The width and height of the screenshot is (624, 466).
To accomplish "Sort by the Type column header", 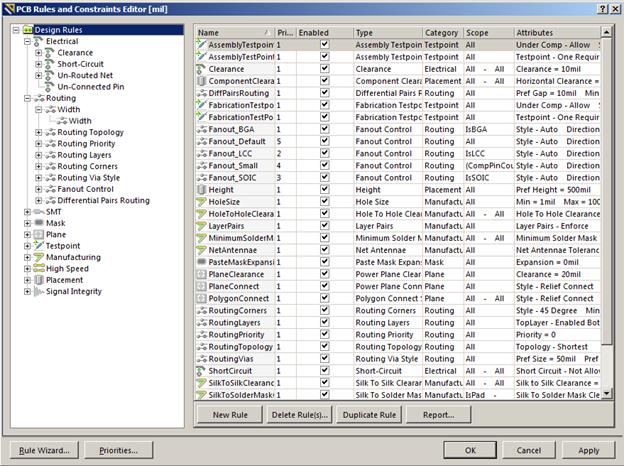I will [x=388, y=33].
